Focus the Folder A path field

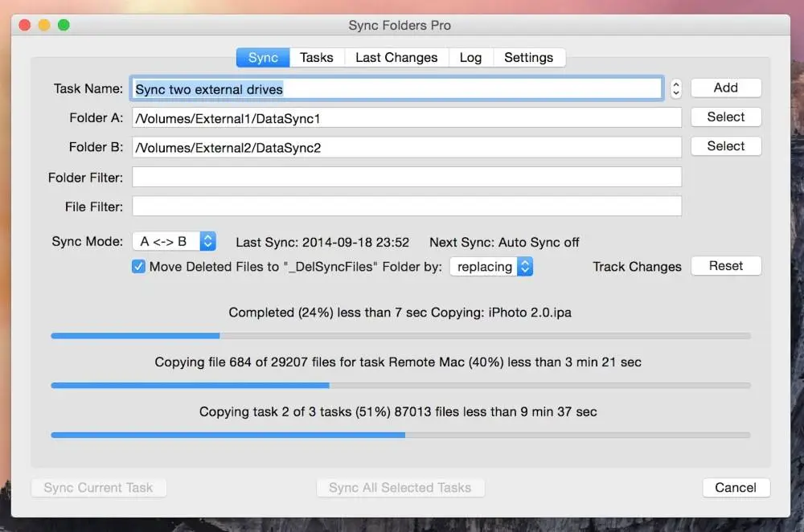coord(407,118)
